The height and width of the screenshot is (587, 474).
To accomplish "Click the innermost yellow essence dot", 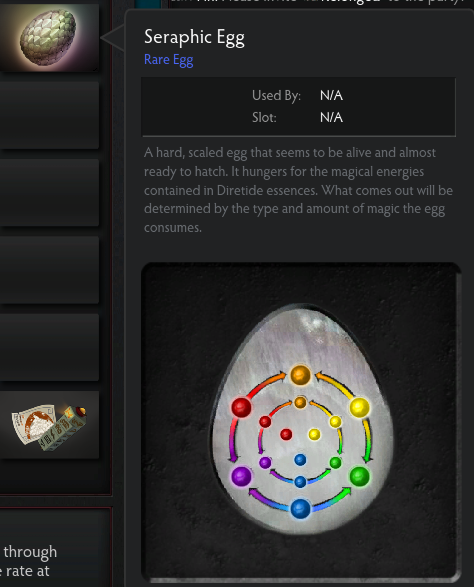I will pos(314,434).
